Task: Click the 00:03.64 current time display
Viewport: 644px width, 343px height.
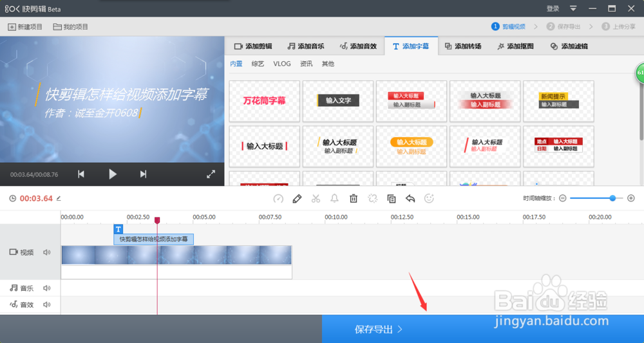Action: 36,199
